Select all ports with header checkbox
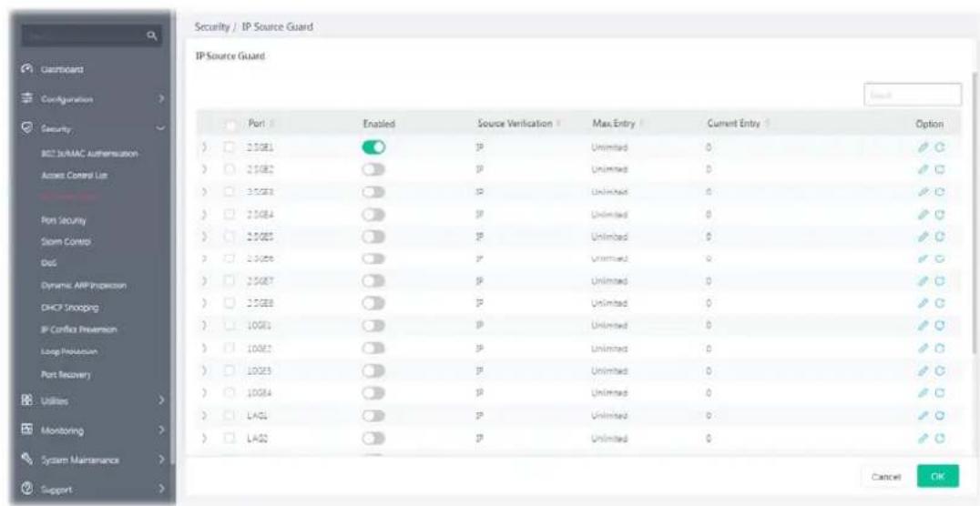This screenshot has width=980, height=506. pos(231,125)
